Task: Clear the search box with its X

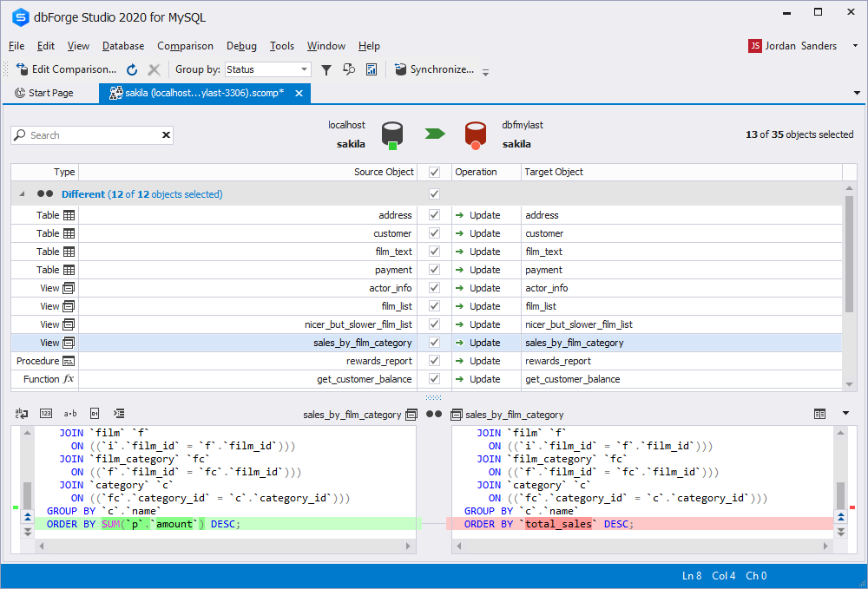Action: (x=166, y=135)
